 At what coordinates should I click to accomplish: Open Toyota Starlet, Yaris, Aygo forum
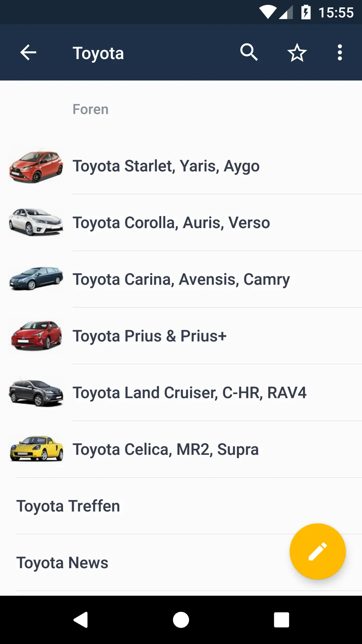166,166
